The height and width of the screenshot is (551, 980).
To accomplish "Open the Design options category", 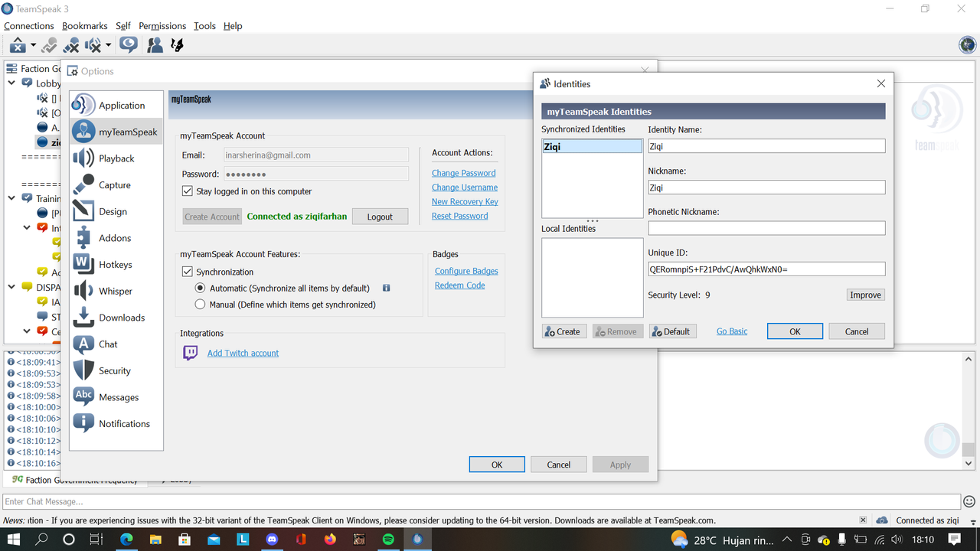I will [116, 211].
